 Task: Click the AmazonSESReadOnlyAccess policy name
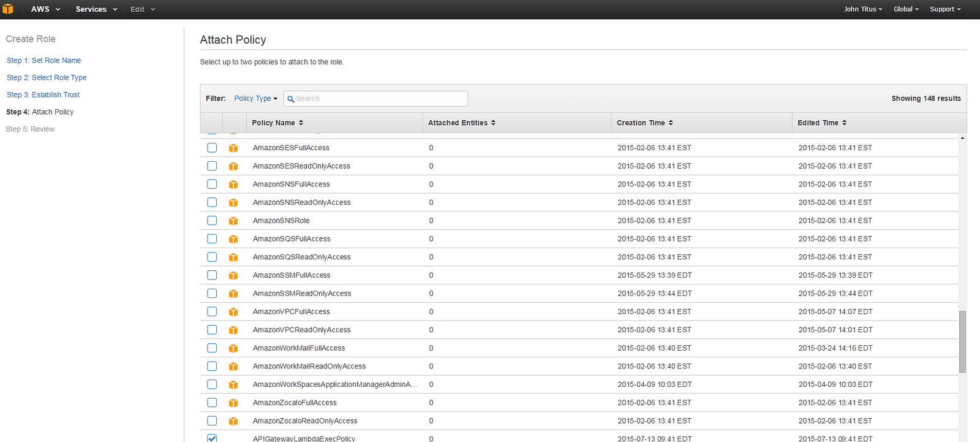point(301,166)
